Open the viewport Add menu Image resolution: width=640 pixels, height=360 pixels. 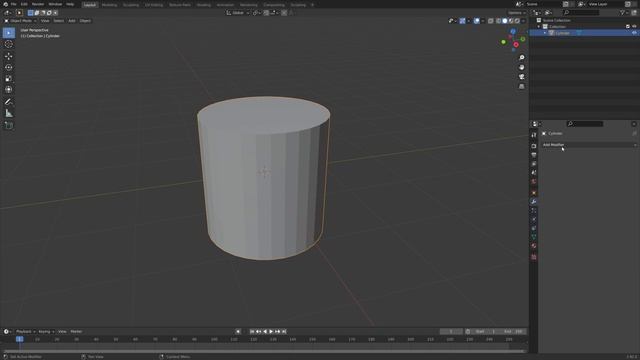71,21
